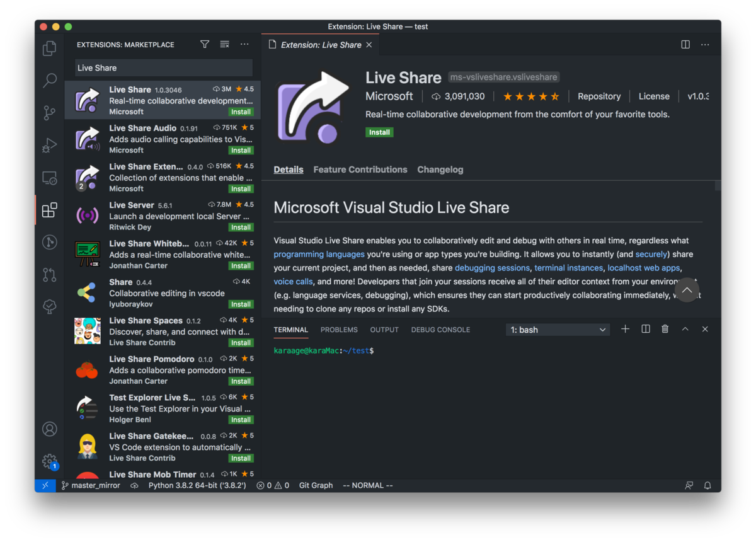Create a new terminal with plus icon
756x542 pixels.
tap(625, 329)
